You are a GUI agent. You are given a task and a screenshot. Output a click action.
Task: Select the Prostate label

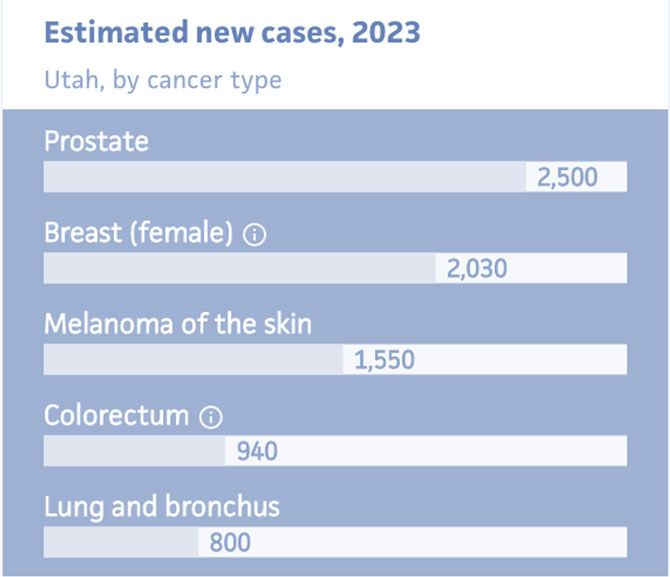pyautogui.click(x=96, y=141)
